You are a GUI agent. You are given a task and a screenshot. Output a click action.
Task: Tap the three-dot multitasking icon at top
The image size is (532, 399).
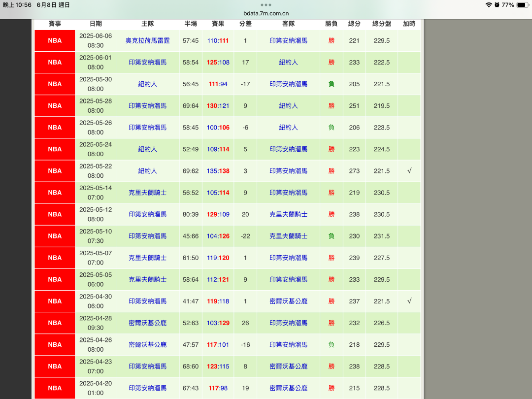click(266, 5)
